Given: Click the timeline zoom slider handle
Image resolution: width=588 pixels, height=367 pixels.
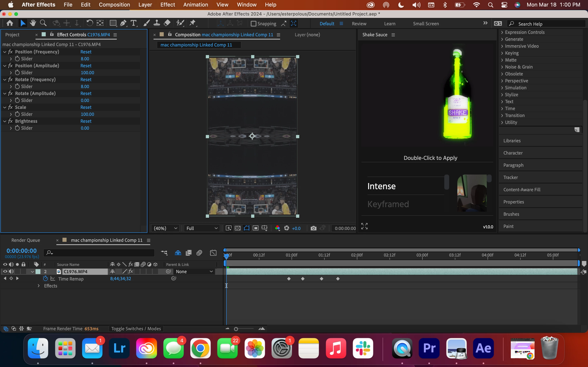Looking at the screenshot, I should (236, 329).
